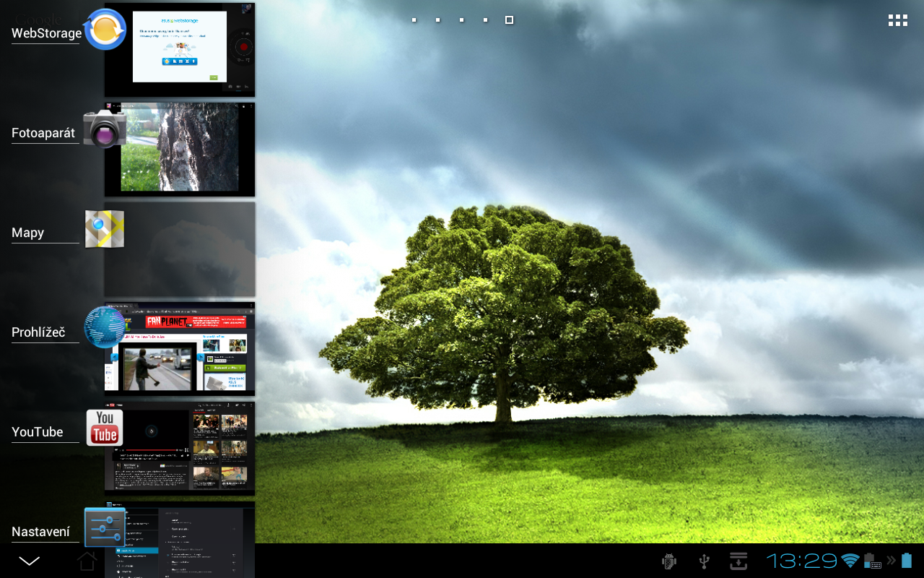The height and width of the screenshot is (578, 924).
Task: Select the first home screen page dot
Action: 414,20
